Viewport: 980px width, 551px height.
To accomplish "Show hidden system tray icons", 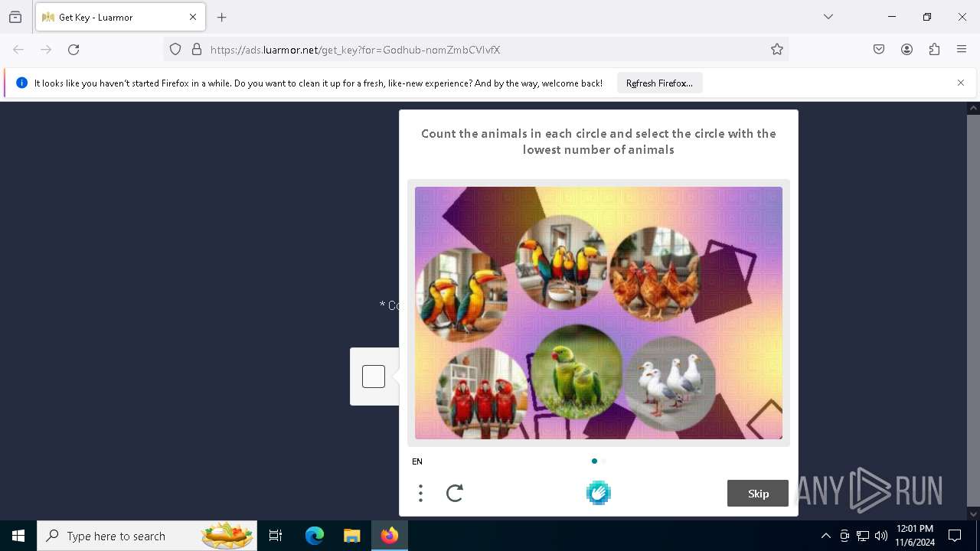I will (825, 536).
